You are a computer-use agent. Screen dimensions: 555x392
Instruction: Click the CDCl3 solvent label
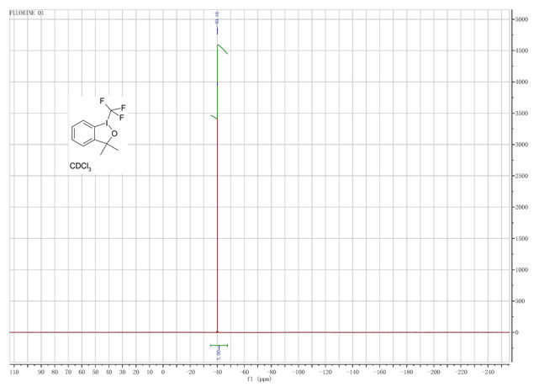click(x=81, y=167)
